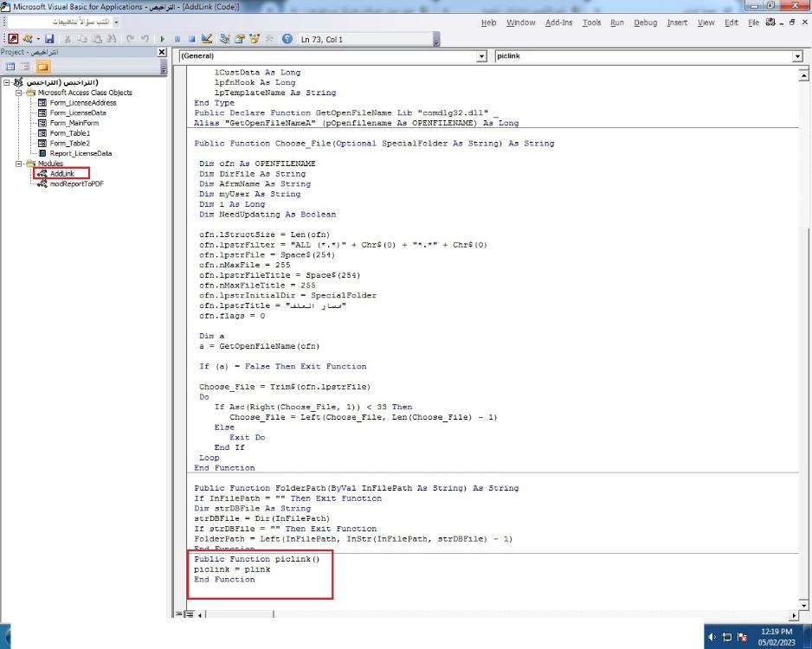Click the Cut scissors icon
The width and height of the screenshot is (812, 649).
click(68, 39)
